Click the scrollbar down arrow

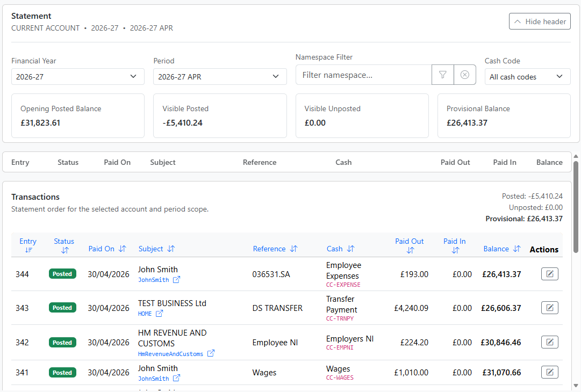[576, 386]
